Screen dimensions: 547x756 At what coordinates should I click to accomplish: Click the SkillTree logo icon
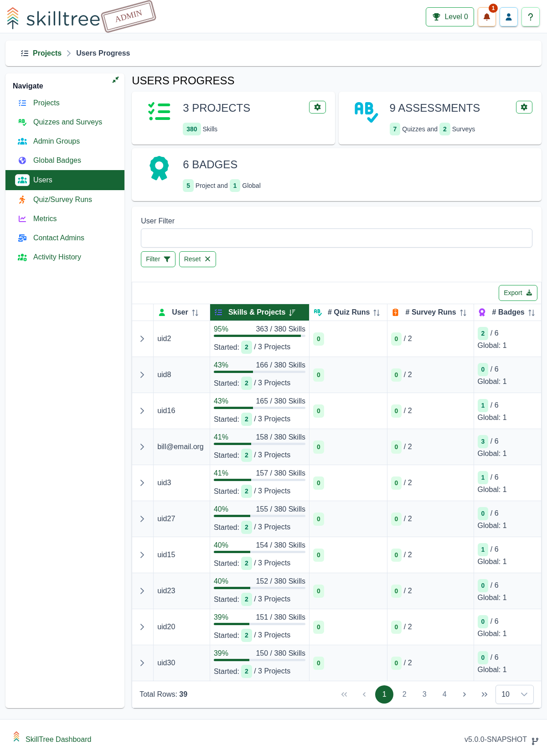pos(13,18)
